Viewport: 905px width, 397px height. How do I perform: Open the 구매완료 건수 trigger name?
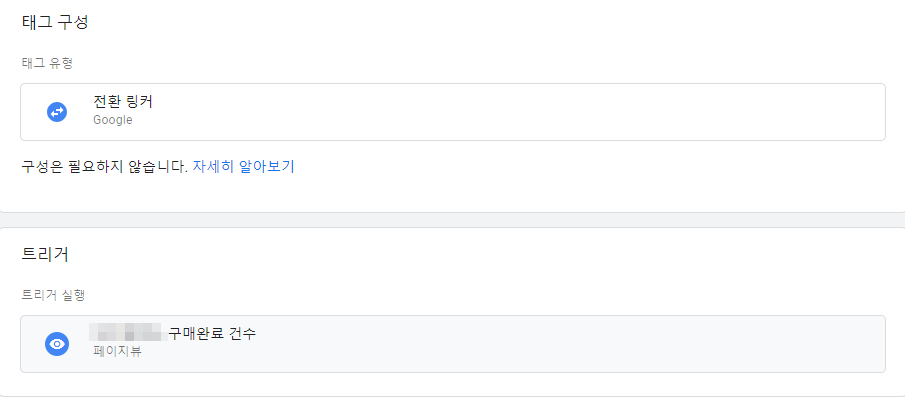tap(212, 334)
